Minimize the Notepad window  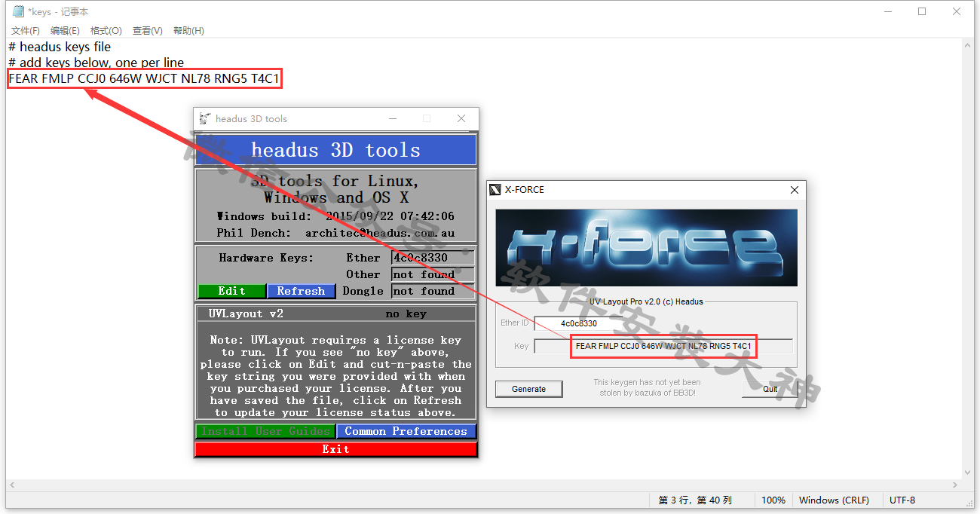point(887,11)
